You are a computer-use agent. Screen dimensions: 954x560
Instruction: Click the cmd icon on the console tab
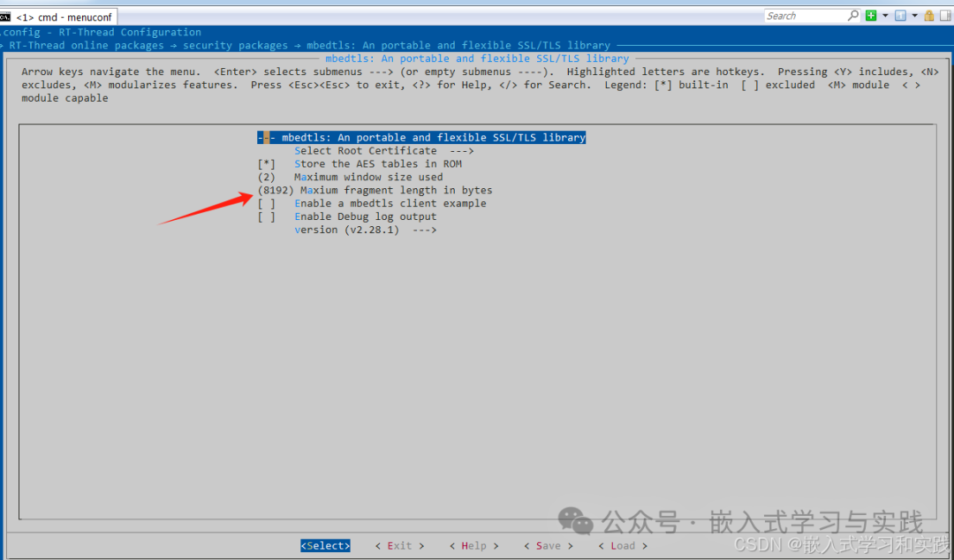pos(5,17)
